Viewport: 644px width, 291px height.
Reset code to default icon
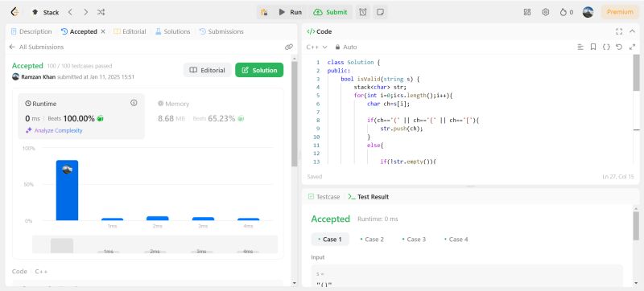[619, 47]
